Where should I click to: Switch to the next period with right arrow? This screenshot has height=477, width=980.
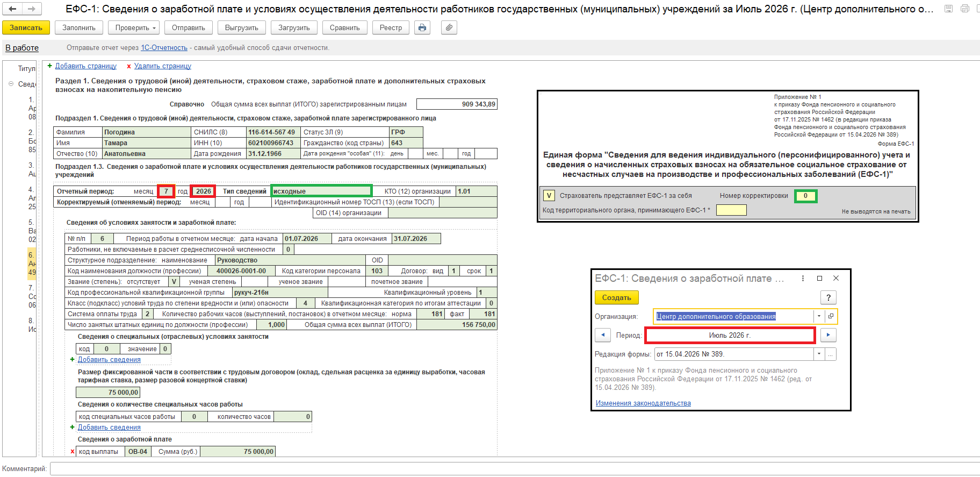coord(828,335)
